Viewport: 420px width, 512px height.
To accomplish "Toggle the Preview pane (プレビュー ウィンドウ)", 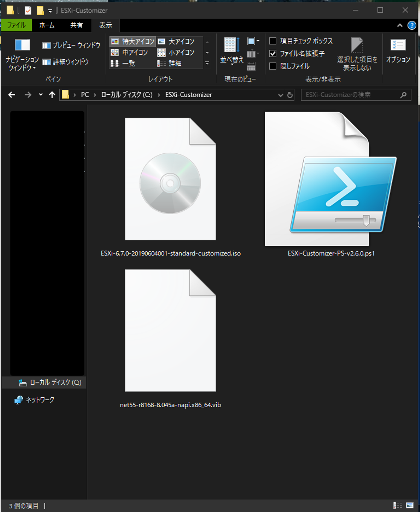I will [71, 45].
